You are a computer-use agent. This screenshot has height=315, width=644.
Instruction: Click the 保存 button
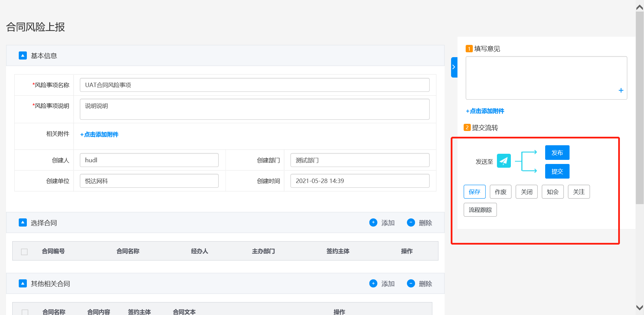click(474, 192)
